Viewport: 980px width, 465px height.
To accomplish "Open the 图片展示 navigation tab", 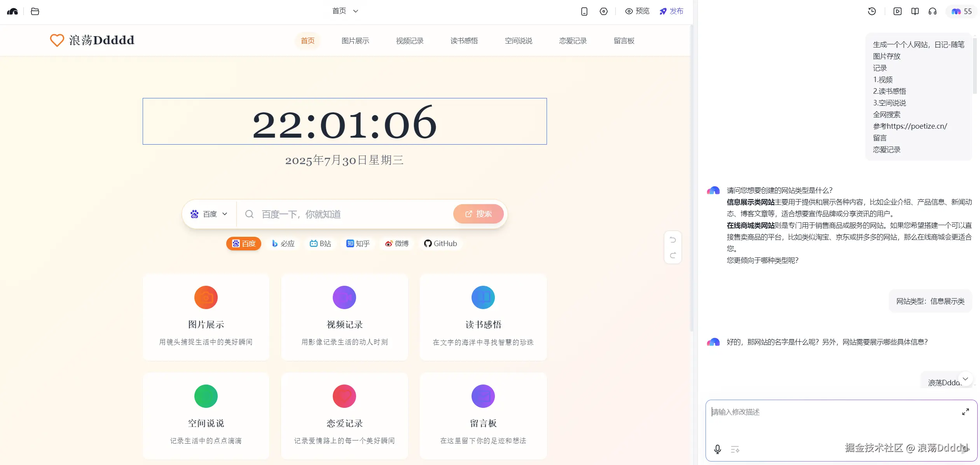I will 355,41.
